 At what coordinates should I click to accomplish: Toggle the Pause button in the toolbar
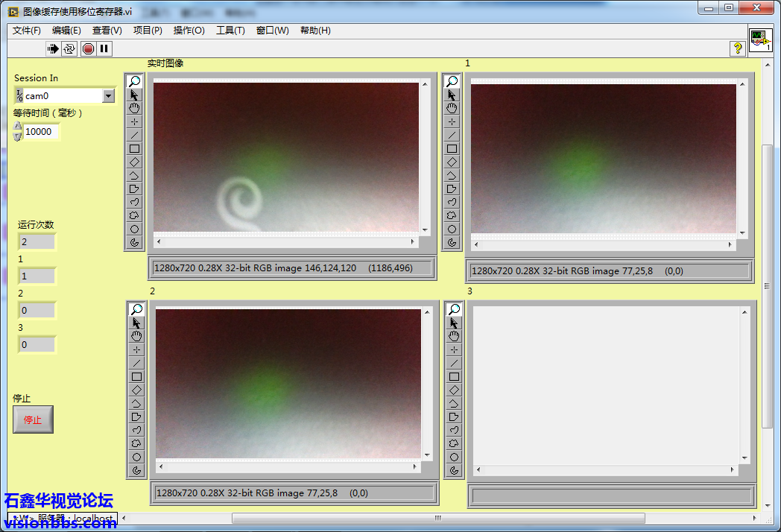(x=104, y=48)
